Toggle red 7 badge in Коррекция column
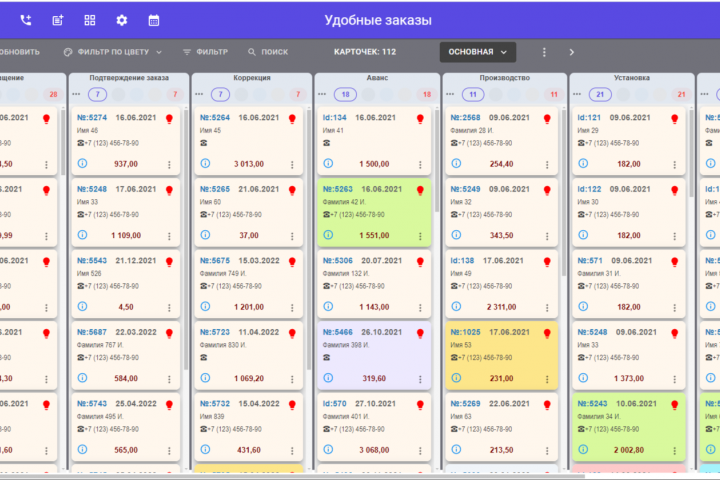 coord(298,95)
